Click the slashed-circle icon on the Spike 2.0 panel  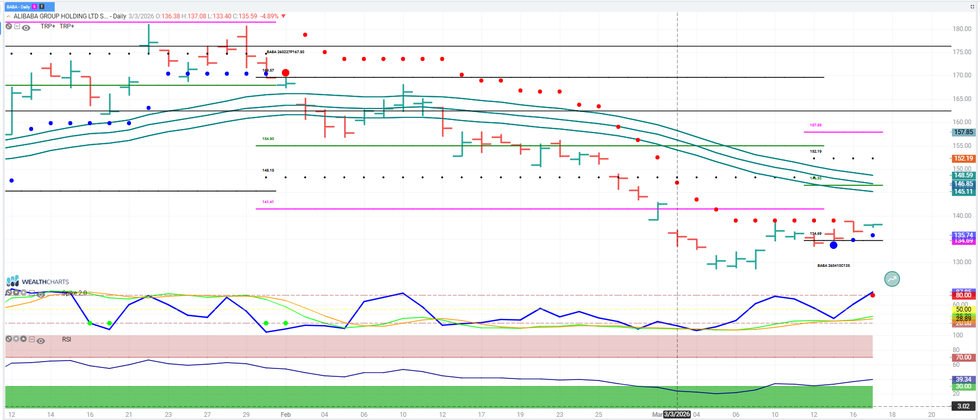[9, 293]
